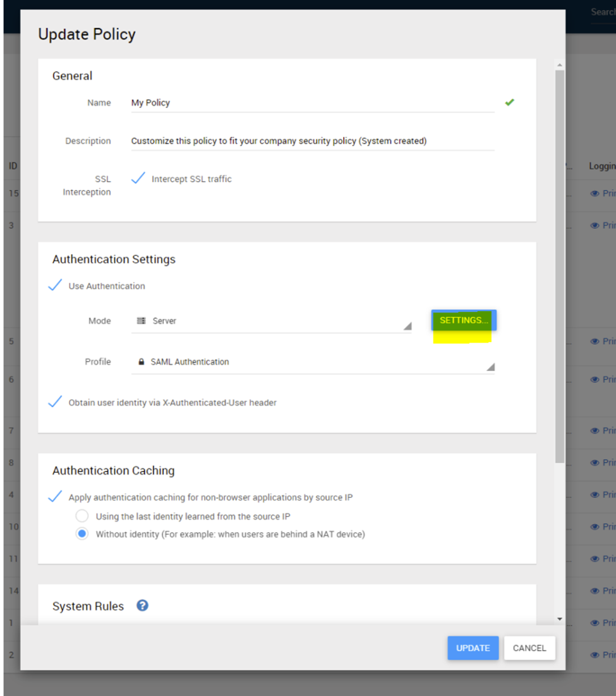616x696 pixels.
Task: Toggle the Use Authentication checkbox
Action: tap(56, 286)
